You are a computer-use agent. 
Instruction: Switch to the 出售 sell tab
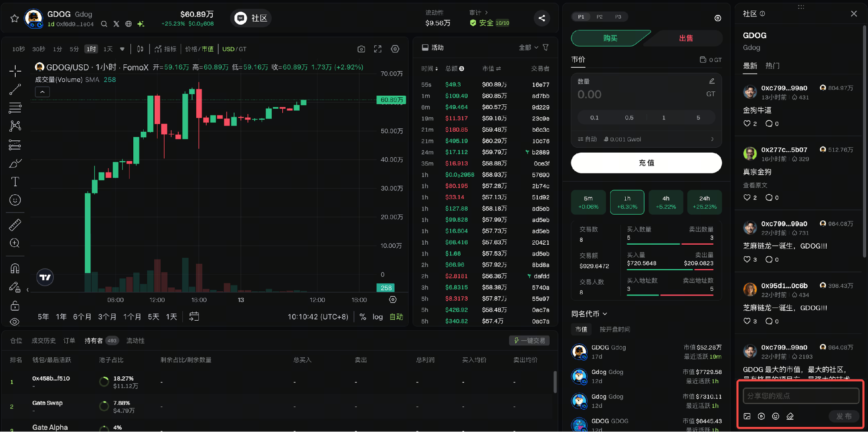point(686,38)
